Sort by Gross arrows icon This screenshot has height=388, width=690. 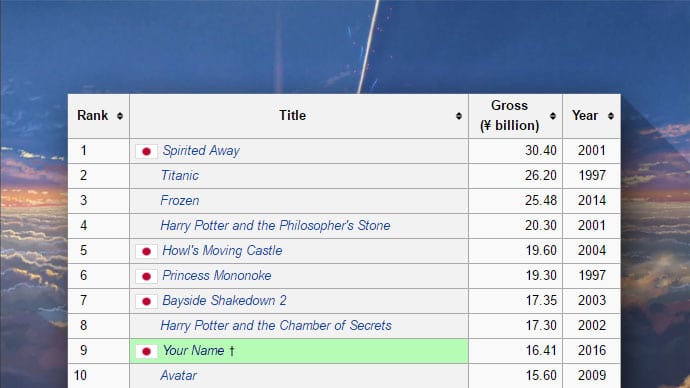click(553, 116)
